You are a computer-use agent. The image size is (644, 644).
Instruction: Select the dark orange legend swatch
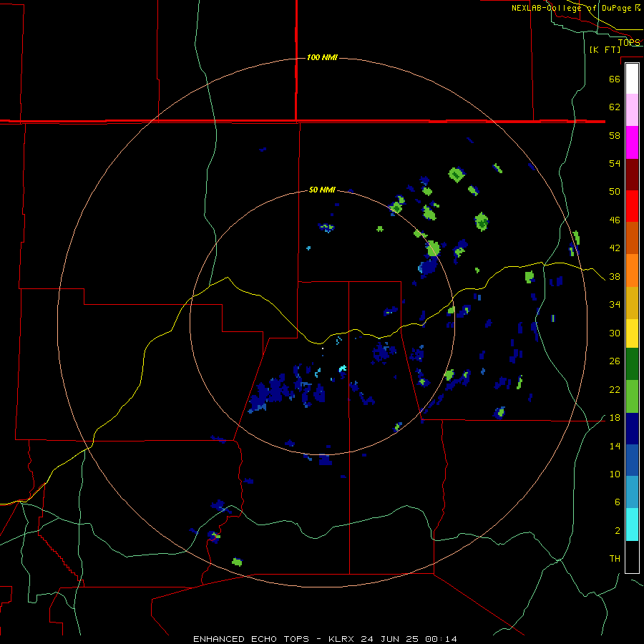click(x=632, y=238)
